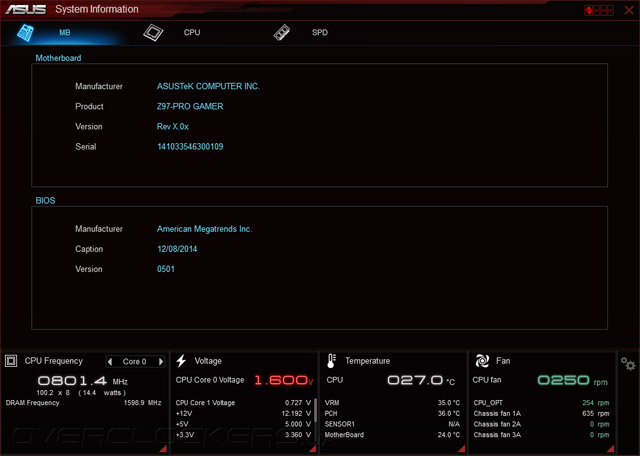
Task: Click the SENSOR1 temperature row
Action: point(392,424)
